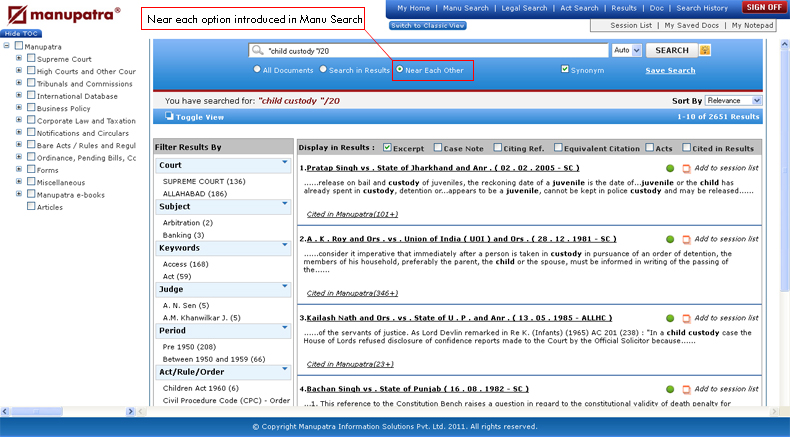
Task: Check the Acts display checkbox
Action: tap(650, 147)
